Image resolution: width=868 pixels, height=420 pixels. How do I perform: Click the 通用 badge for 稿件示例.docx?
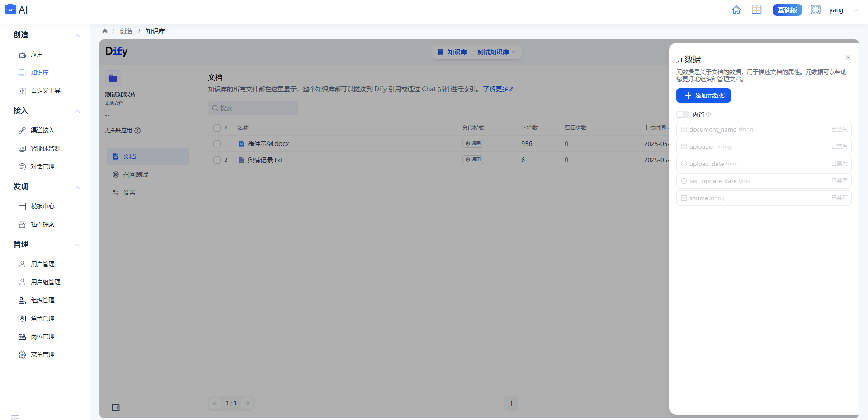coord(473,143)
